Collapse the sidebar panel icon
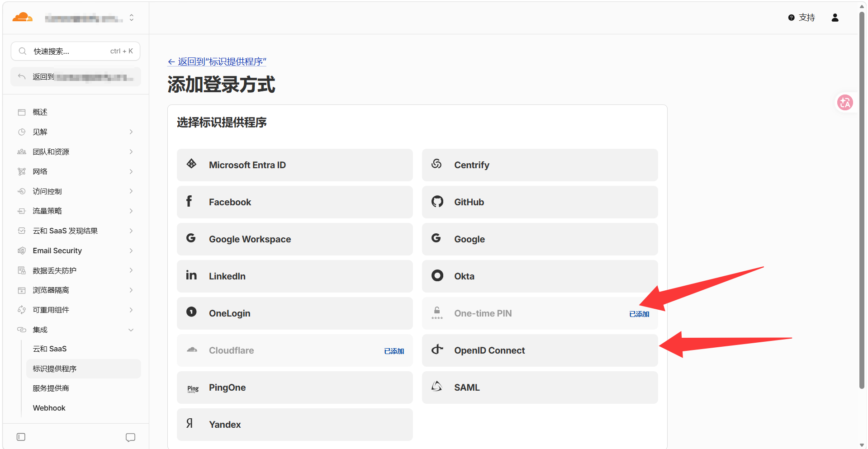868x449 pixels. (21, 437)
